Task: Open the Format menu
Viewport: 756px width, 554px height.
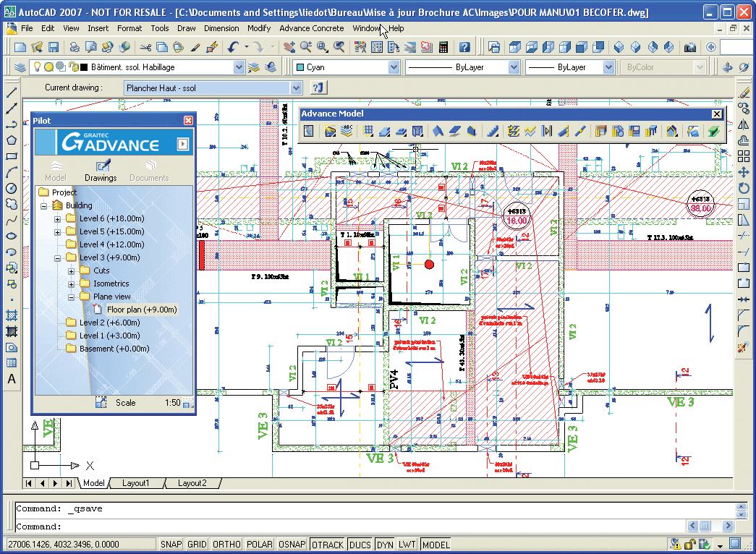Action: 129,28
